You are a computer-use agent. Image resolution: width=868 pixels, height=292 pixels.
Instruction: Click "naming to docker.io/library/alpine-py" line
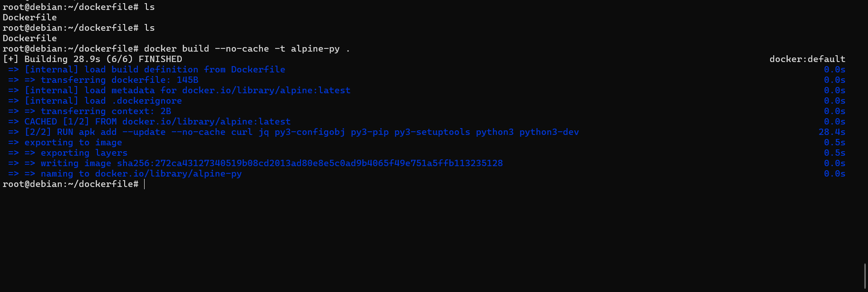point(141,174)
